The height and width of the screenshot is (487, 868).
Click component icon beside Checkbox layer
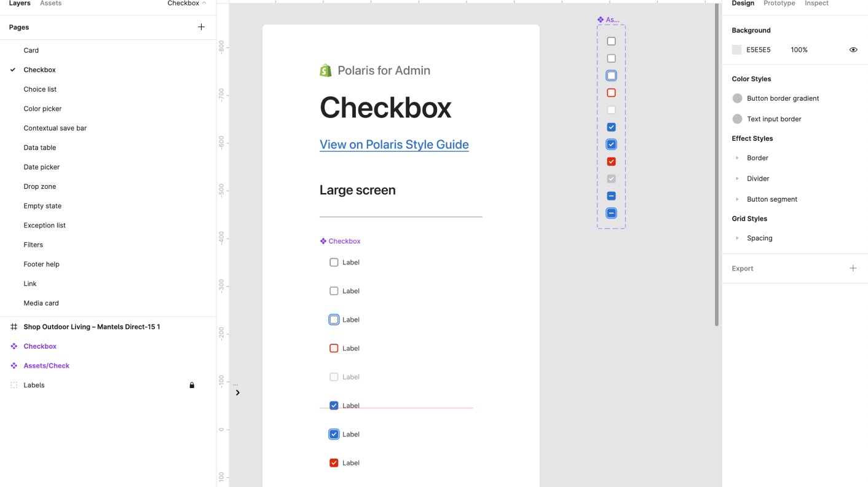14,346
